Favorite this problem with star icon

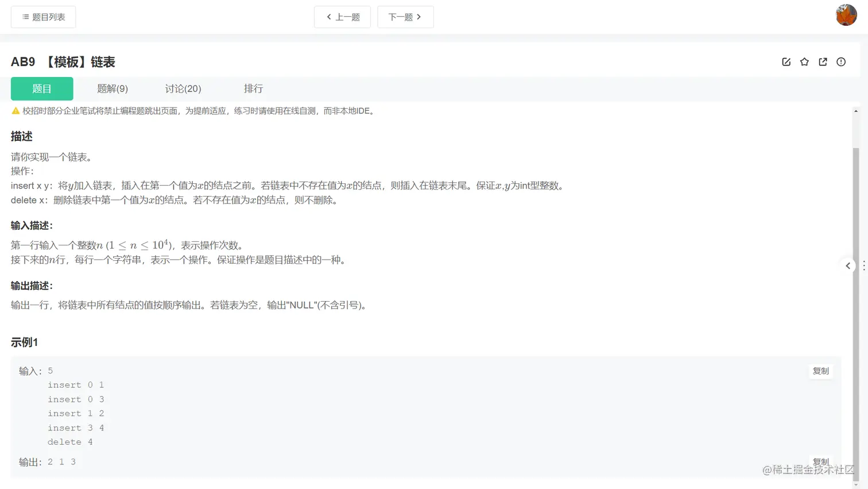[804, 62]
